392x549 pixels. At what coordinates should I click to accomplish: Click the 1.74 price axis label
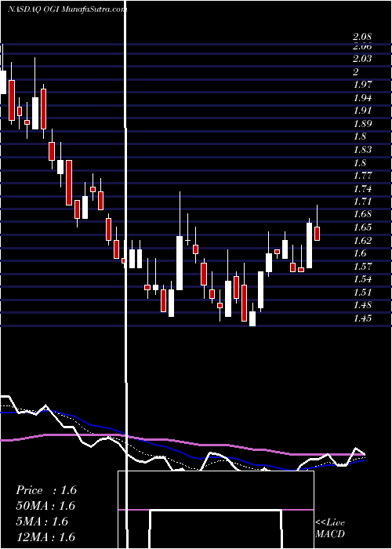coord(362,189)
